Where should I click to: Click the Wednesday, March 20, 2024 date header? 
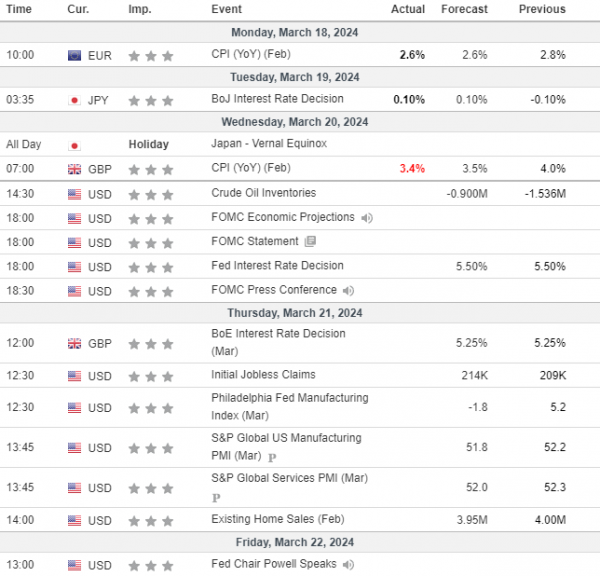pyautogui.click(x=295, y=122)
